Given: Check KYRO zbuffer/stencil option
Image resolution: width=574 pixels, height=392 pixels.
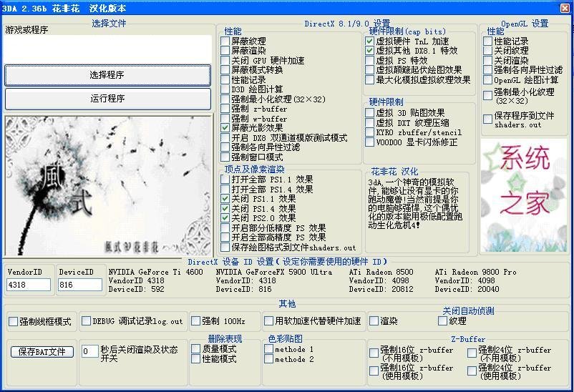Looking at the screenshot, I should tap(370, 132).
